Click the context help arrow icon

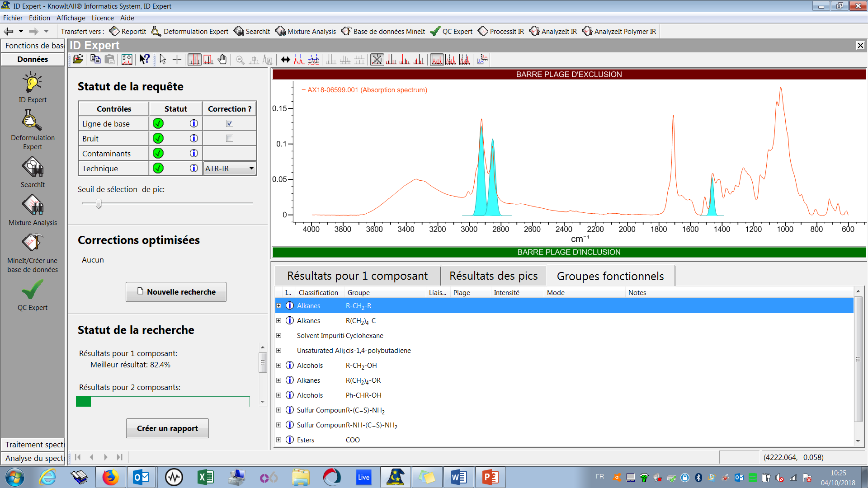(144, 60)
